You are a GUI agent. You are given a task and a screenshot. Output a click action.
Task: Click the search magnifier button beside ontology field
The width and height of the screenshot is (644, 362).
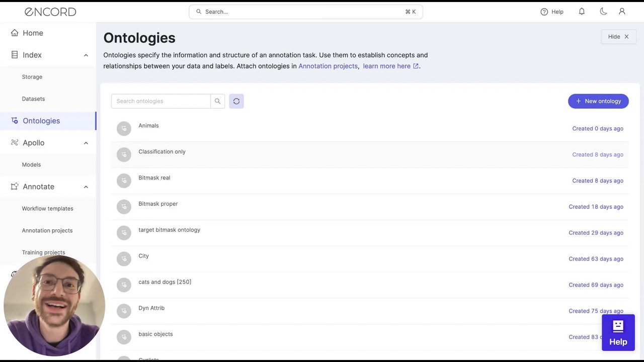click(x=217, y=101)
